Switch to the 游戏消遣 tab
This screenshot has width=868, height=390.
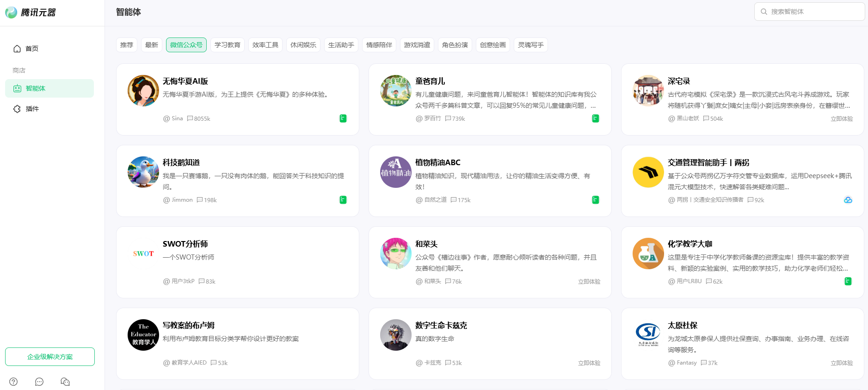417,45
